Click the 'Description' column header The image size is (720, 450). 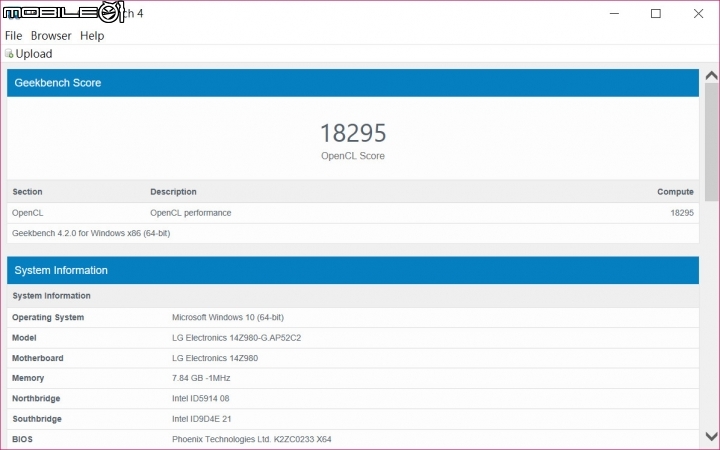pos(173,192)
